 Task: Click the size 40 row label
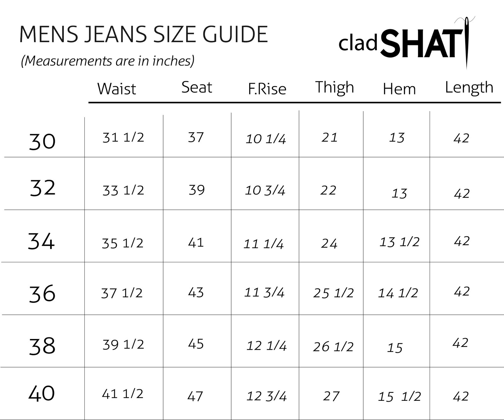pyautogui.click(x=42, y=393)
